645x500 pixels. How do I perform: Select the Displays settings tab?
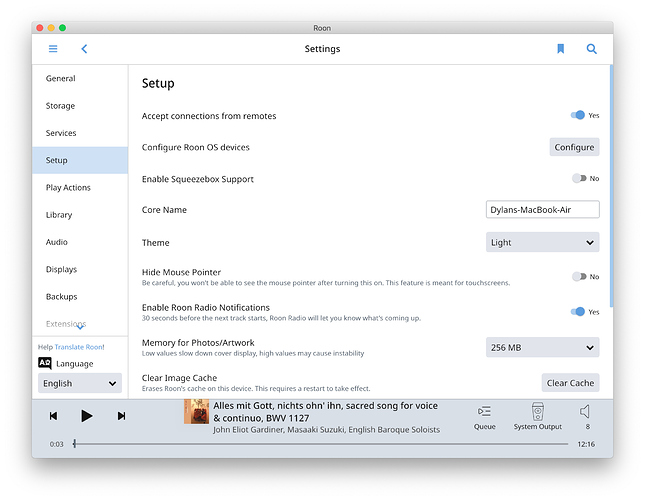click(x=80, y=269)
